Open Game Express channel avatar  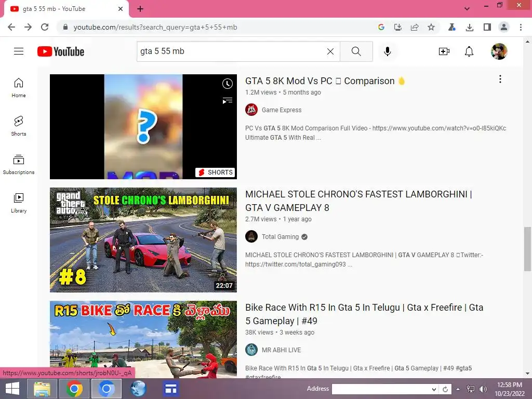point(251,110)
